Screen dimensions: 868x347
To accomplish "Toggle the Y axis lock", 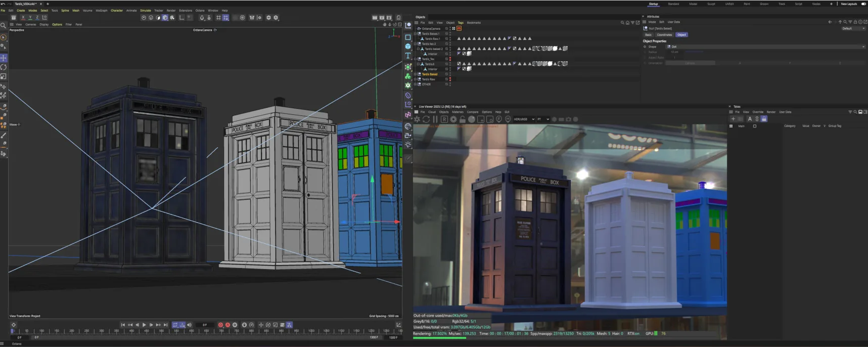I will (x=30, y=18).
